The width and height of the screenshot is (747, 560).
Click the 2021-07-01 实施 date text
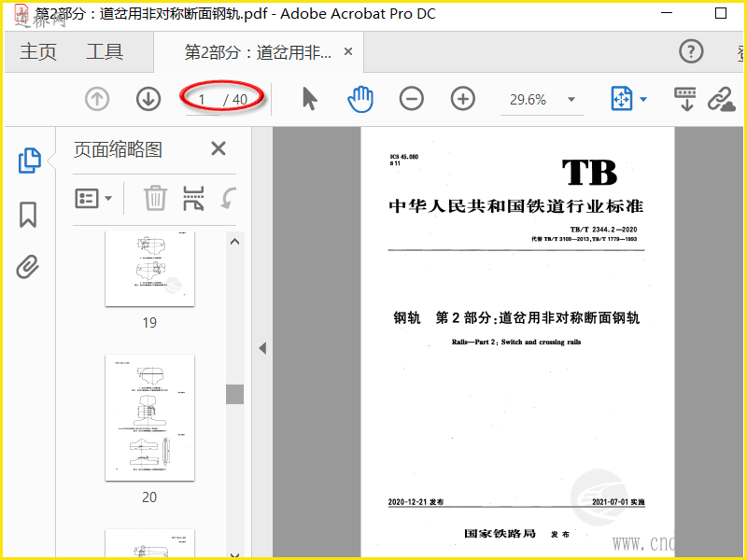coord(618,502)
